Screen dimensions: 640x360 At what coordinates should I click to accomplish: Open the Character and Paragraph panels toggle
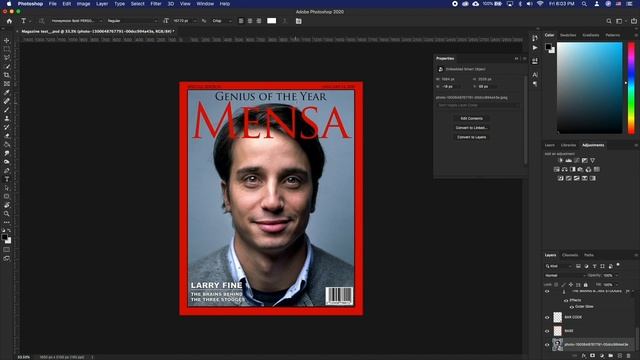pos(298,21)
